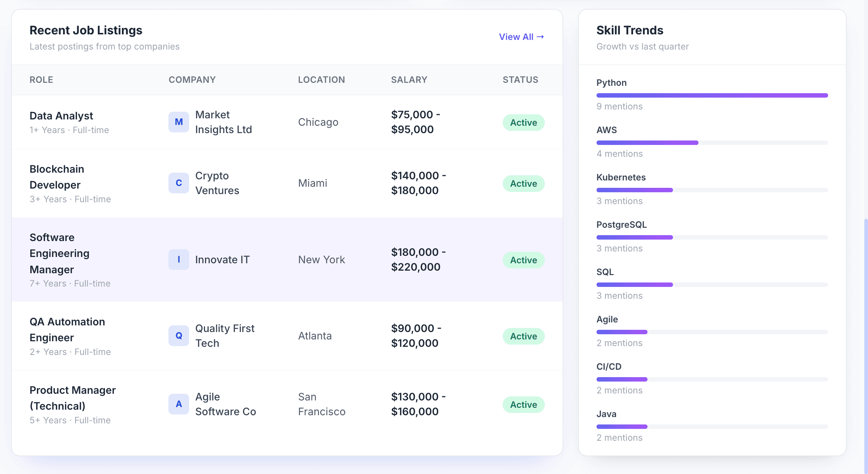Click the $90,000 - $120,000 salary
Viewport: 868px width, 474px height.
click(416, 336)
